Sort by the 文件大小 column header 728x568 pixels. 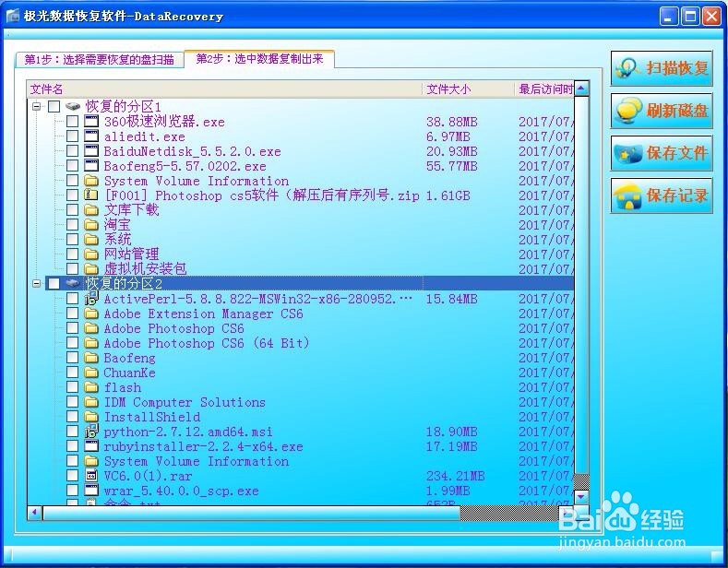pyautogui.click(x=468, y=89)
